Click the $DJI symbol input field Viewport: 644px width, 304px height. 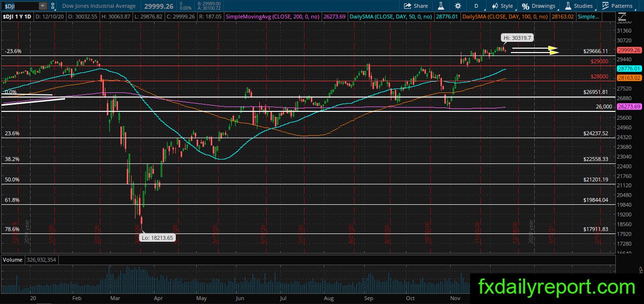[x=20, y=6]
